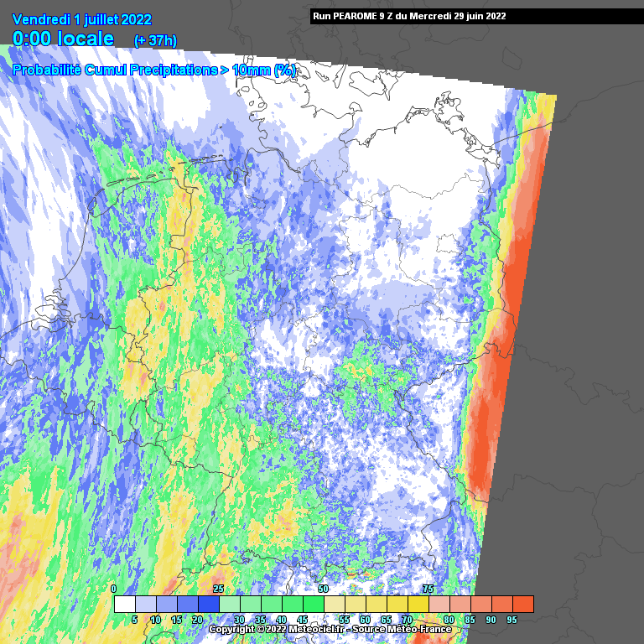Click the light blue 5–10% legend swatch

(145, 604)
